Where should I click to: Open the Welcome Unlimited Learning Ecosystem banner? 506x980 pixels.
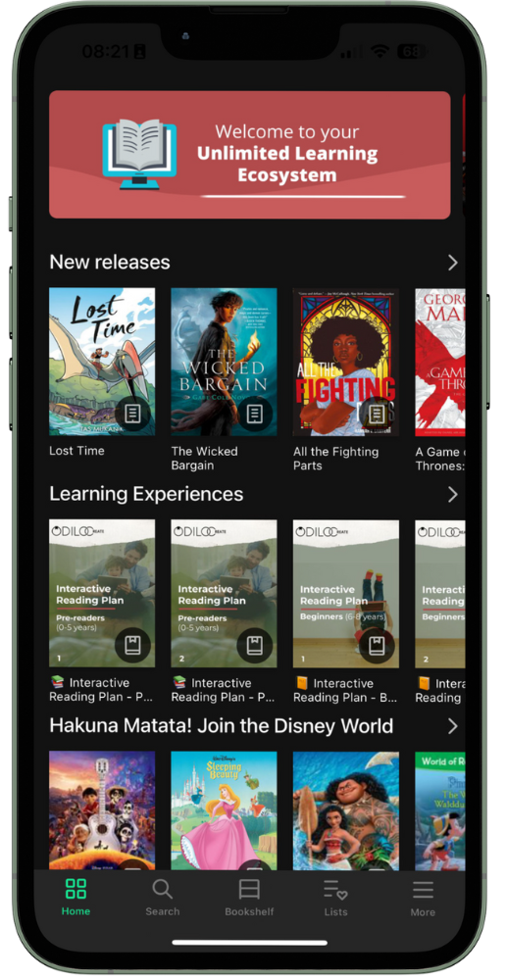[x=249, y=155]
